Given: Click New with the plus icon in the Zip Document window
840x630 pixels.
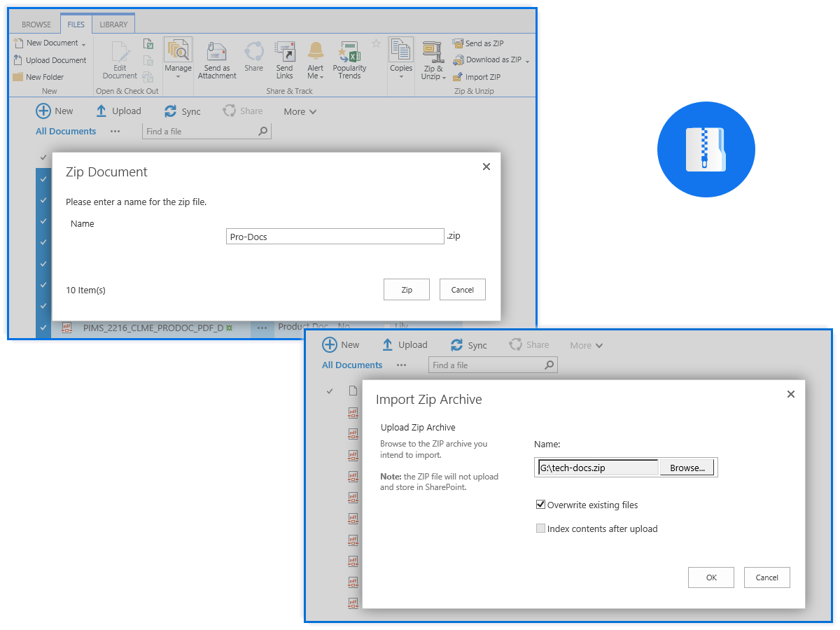Looking at the screenshot, I should click(55, 111).
